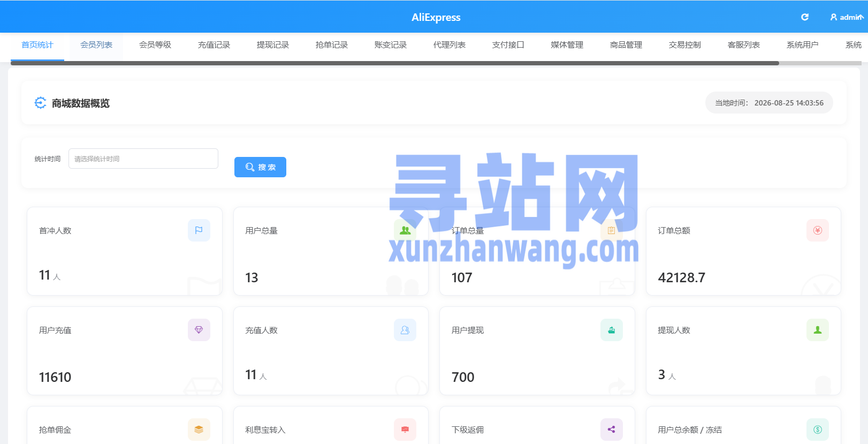Click the 用户总余额 dollar icon
This screenshot has height=444, width=868.
coord(818,430)
